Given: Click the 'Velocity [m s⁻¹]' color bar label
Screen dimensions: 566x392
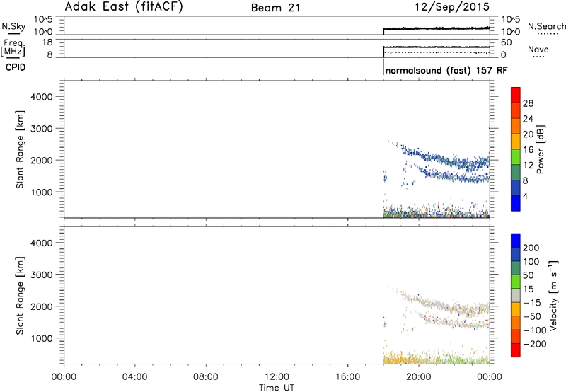Looking at the screenshot, I should [553, 295].
